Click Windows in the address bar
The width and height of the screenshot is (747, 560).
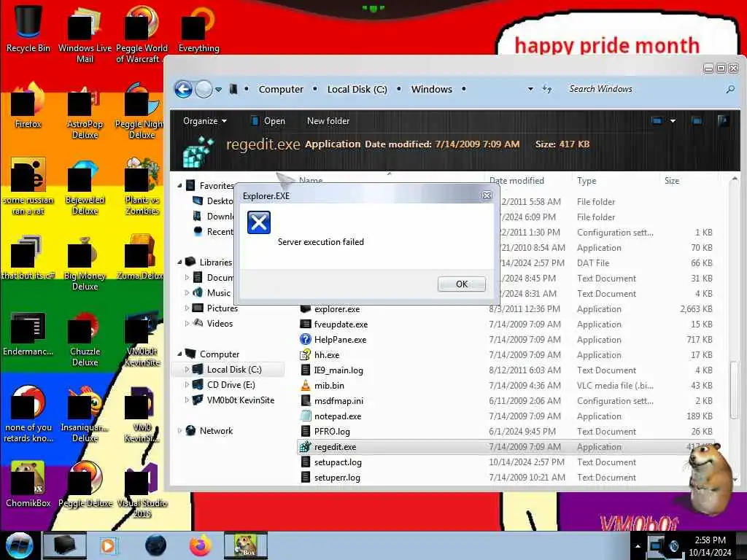432,89
